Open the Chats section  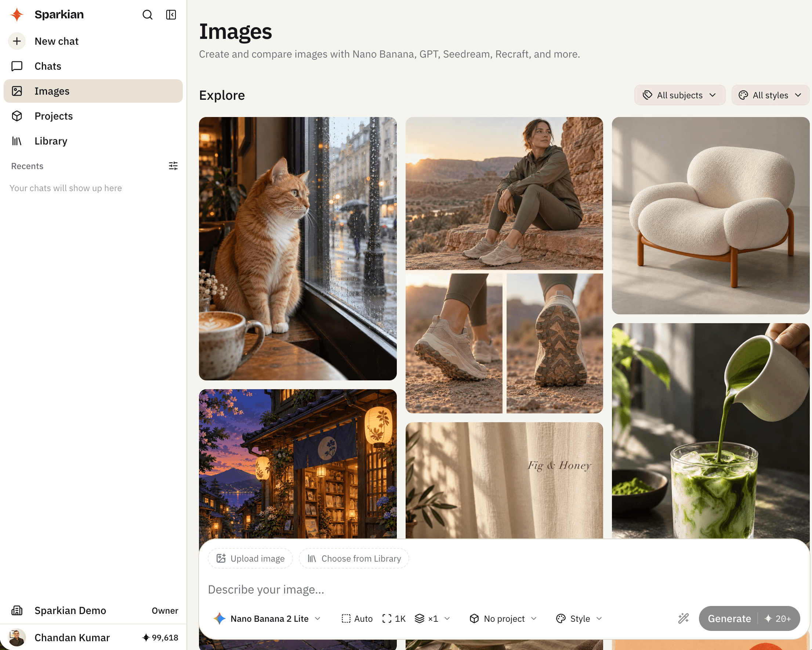tap(93, 66)
